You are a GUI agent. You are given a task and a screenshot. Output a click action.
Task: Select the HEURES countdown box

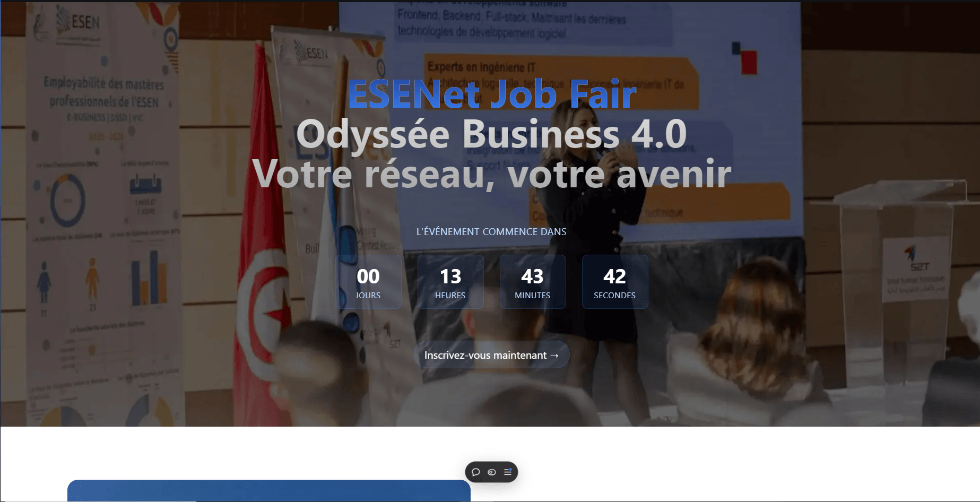coord(450,282)
